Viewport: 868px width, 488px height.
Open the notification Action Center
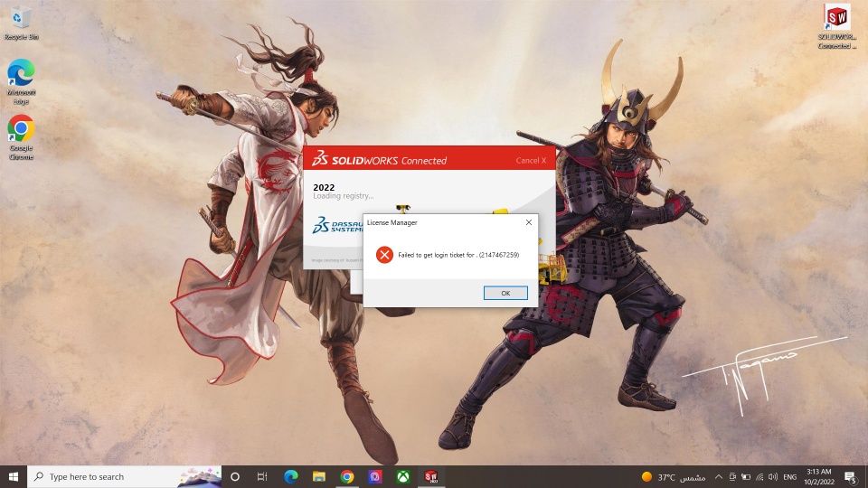tap(851, 477)
